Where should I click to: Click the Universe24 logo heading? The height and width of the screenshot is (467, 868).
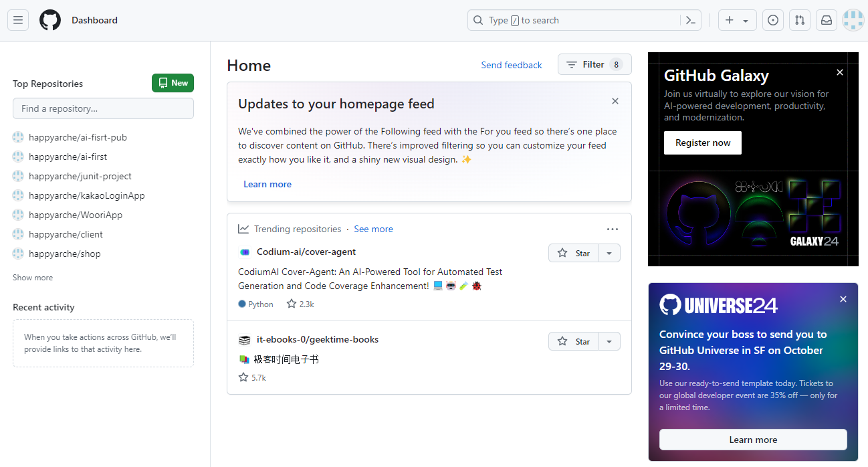(x=718, y=305)
